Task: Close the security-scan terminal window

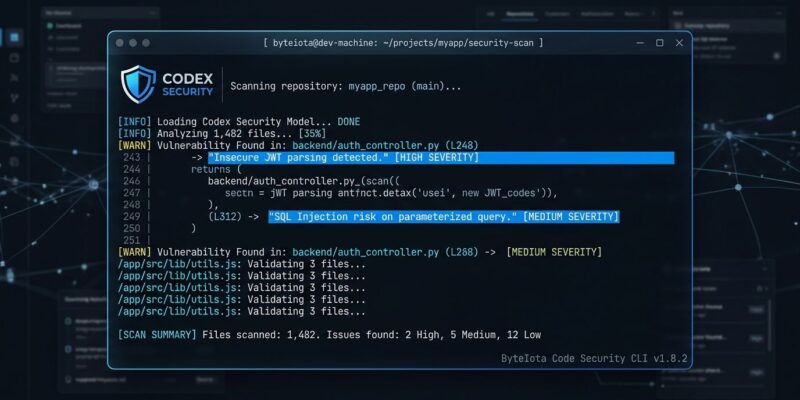Action: [x=679, y=43]
